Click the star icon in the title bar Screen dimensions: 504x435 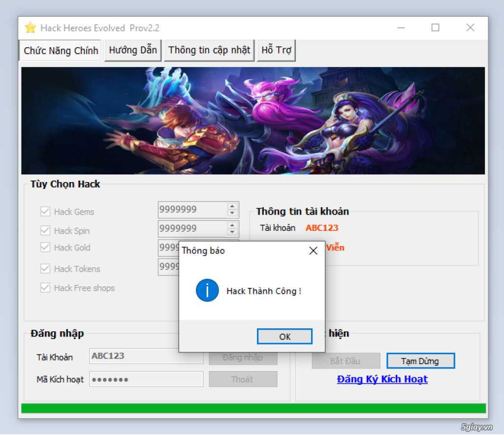pos(30,28)
